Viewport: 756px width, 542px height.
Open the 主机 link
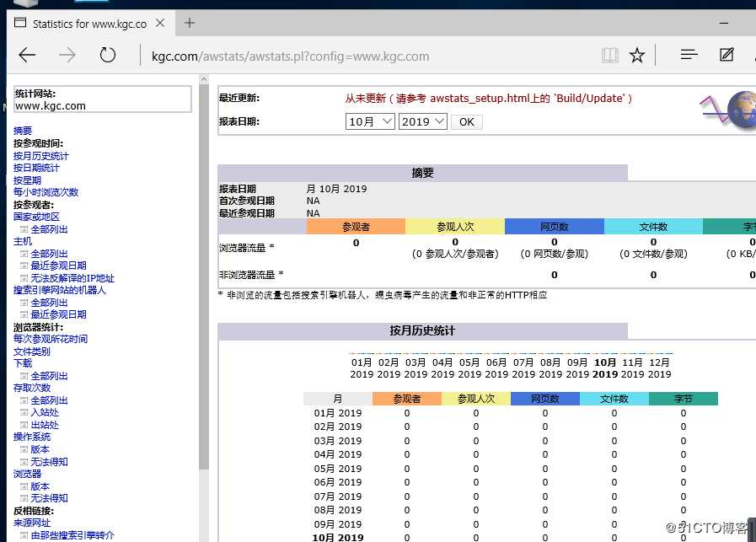(23, 241)
